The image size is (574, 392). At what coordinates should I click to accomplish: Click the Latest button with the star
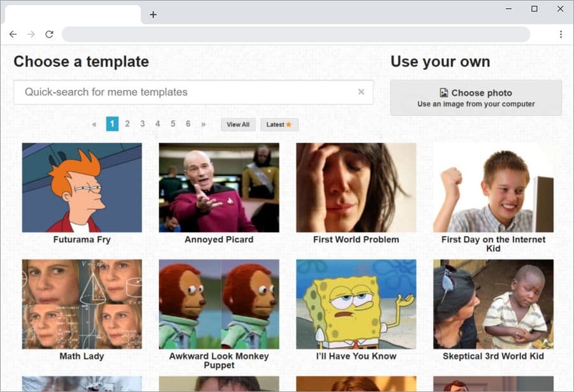coord(279,124)
